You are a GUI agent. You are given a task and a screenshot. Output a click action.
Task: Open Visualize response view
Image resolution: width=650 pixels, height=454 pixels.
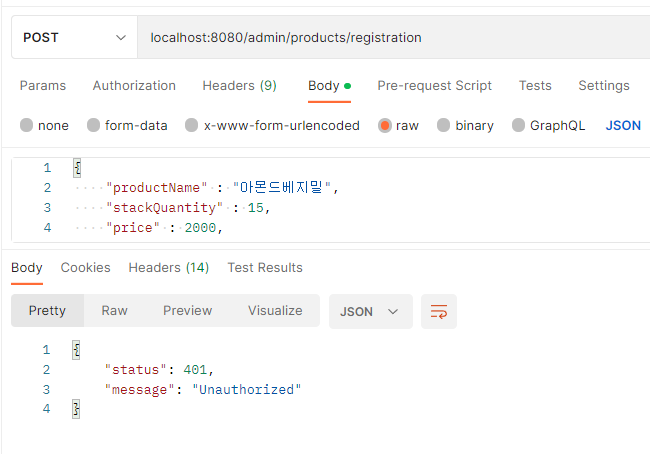[275, 311]
